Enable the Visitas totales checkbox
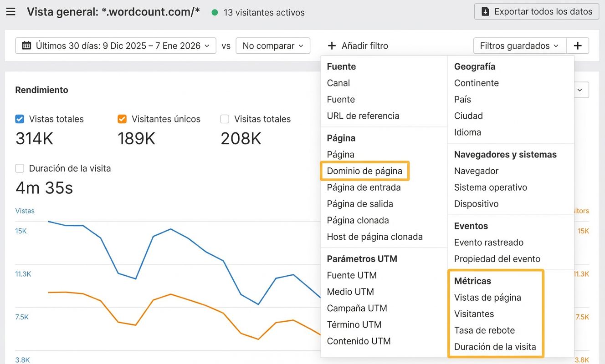This screenshot has width=605, height=364. [x=225, y=119]
